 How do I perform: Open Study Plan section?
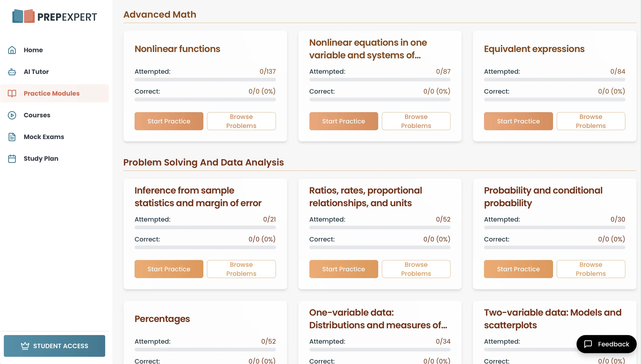55,159
